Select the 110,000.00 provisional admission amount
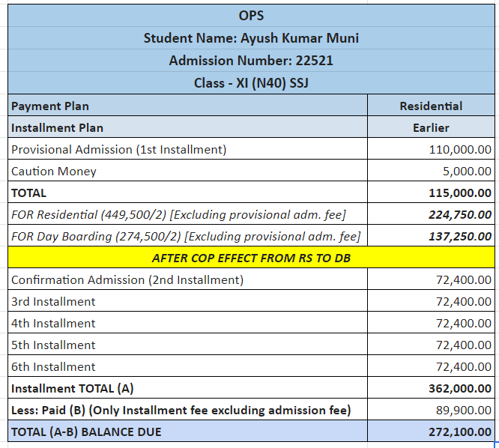 pyautogui.click(x=431, y=149)
